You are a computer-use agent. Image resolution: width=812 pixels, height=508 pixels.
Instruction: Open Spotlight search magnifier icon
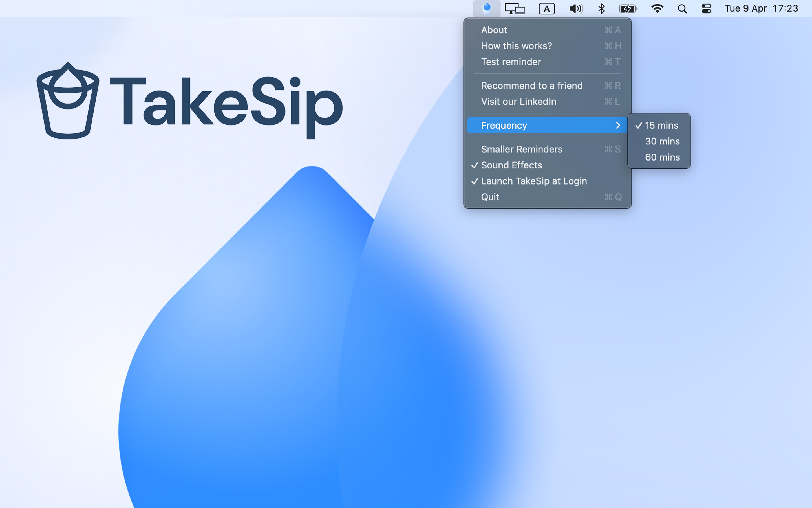pyautogui.click(x=682, y=9)
